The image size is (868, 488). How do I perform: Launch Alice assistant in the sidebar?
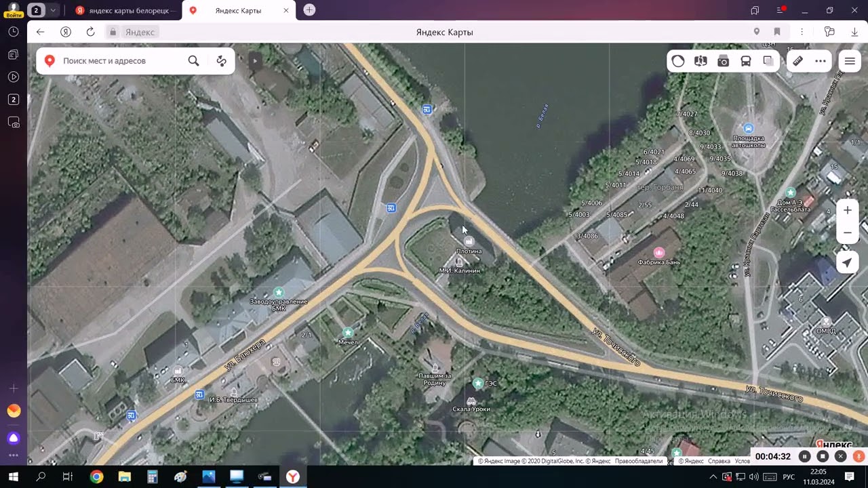coord(14,438)
